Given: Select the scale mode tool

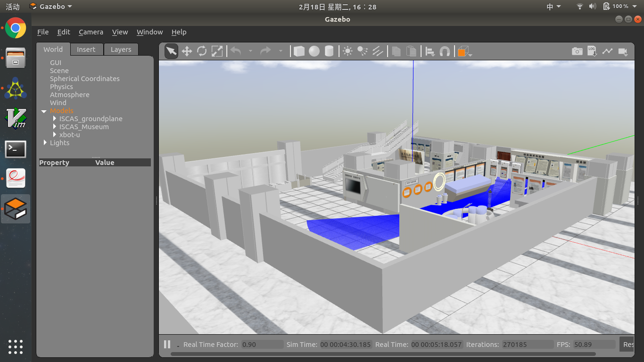Looking at the screenshot, I should [x=217, y=51].
